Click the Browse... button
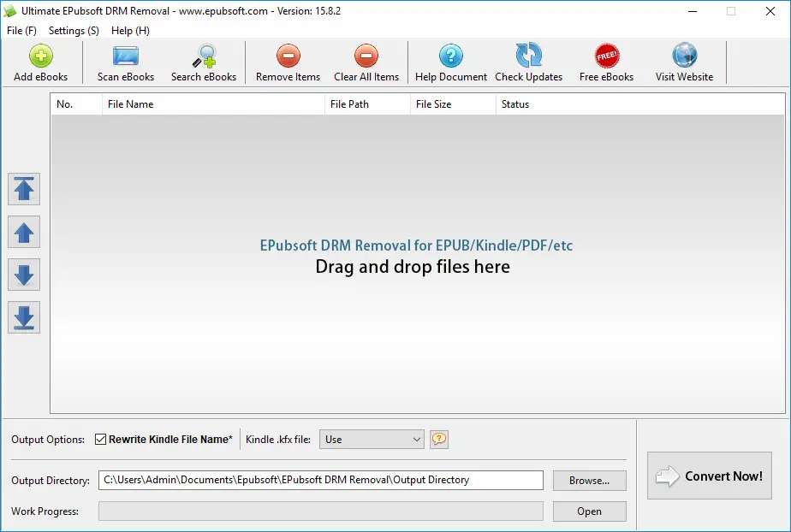The height and width of the screenshot is (532, 791). click(589, 481)
